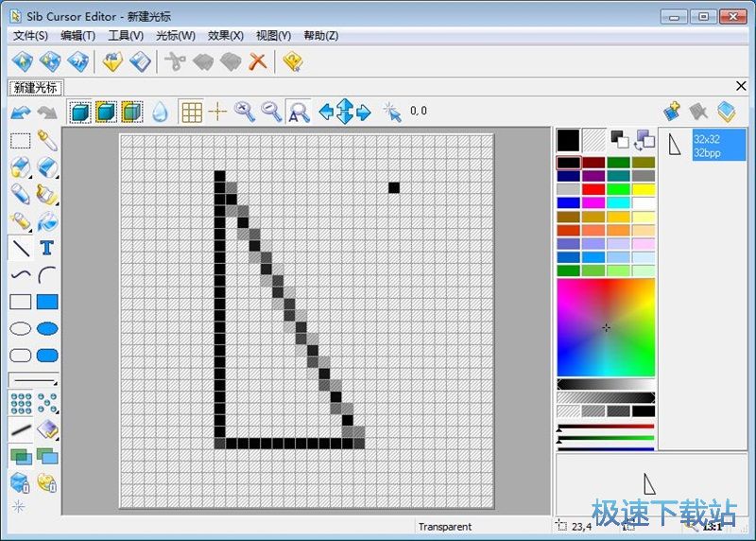Open the 文件(S) menu
Image resolution: width=756 pixels, height=541 pixels.
click(31, 35)
